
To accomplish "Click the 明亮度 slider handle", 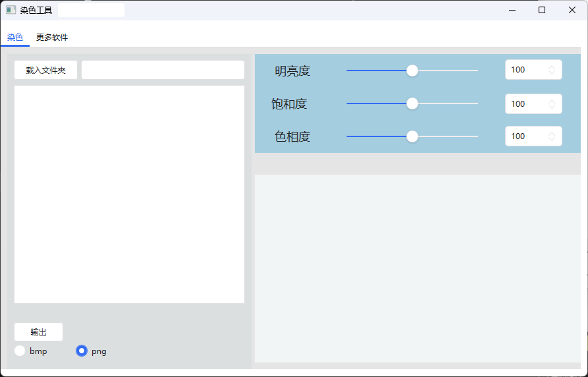I will point(412,71).
